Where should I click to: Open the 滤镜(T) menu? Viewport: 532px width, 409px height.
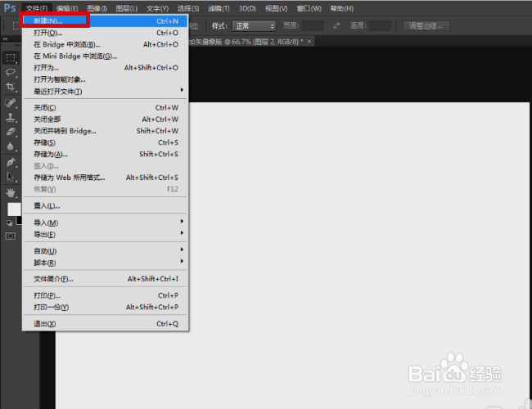(x=219, y=8)
